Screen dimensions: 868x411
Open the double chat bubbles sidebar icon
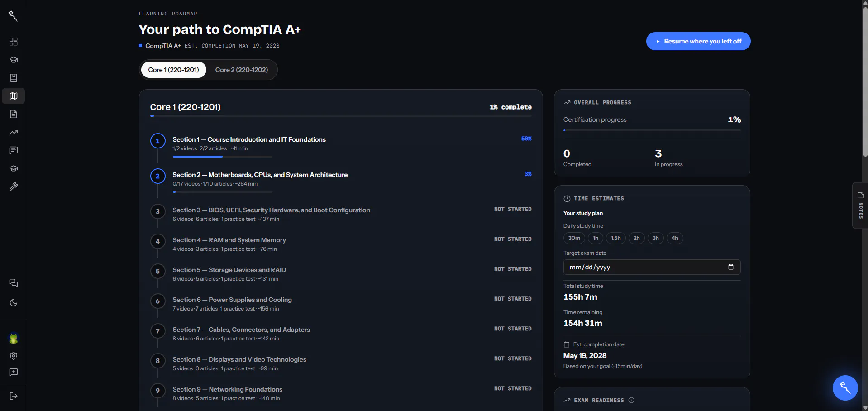tap(14, 283)
